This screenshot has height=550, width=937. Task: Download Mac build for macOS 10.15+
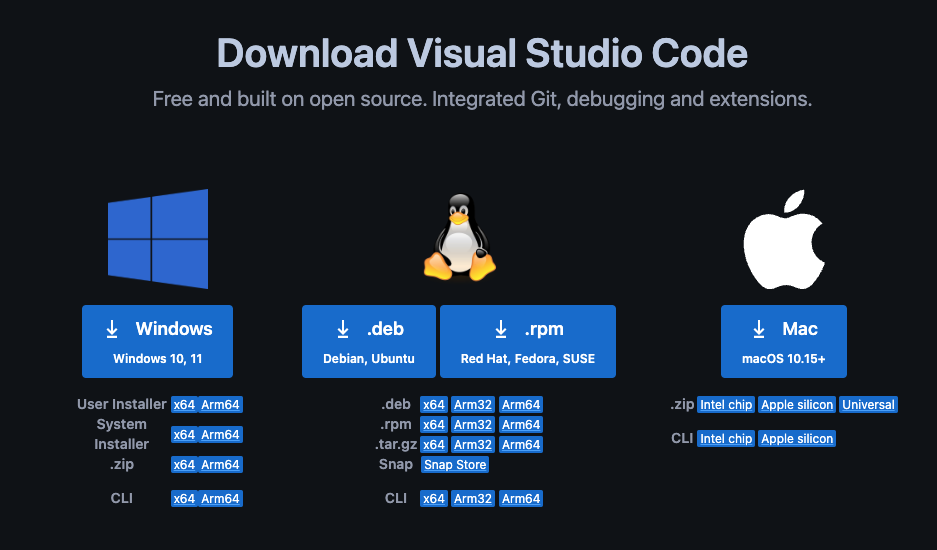(783, 341)
